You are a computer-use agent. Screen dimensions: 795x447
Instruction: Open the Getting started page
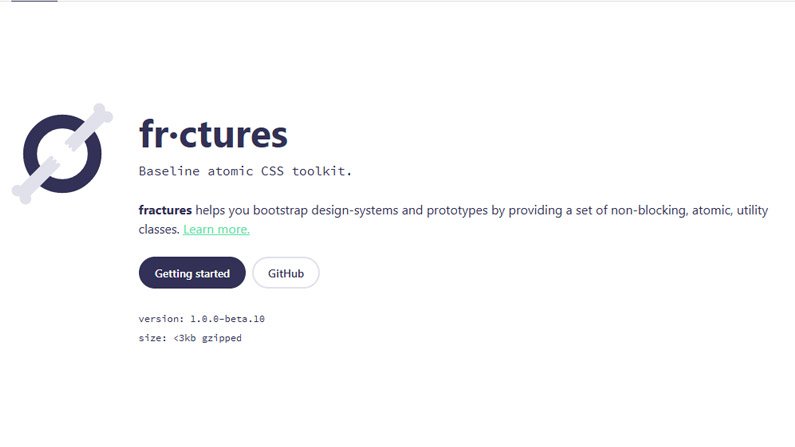tap(192, 273)
